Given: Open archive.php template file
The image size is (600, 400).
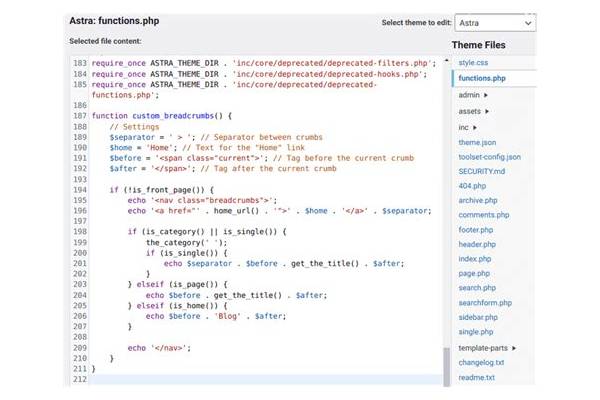Looking at the screenshot, I should [478, 201].
